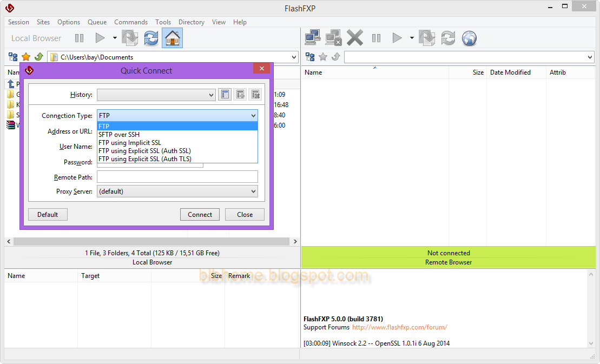This screenshot has height=364, width=600.
Task: Open the Options menu
Action: (69, 22)
